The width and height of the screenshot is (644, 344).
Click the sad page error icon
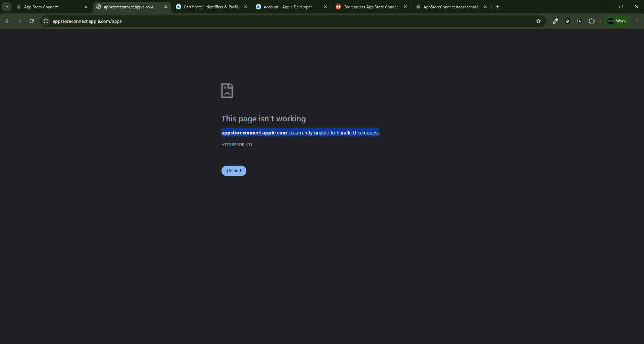click(x=227, y=91)
